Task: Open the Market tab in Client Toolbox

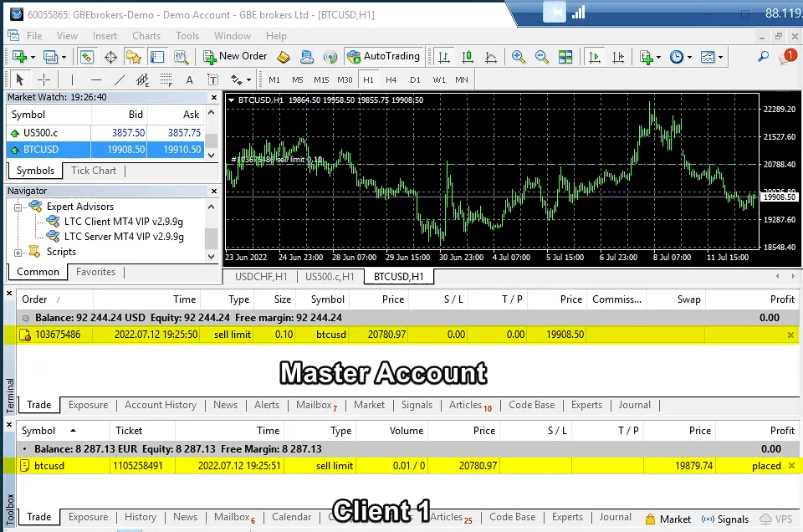Action: coord(669,519)
